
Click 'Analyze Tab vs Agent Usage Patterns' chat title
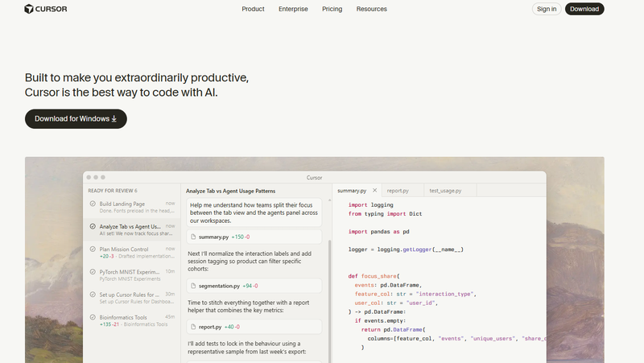coord(230,191)
